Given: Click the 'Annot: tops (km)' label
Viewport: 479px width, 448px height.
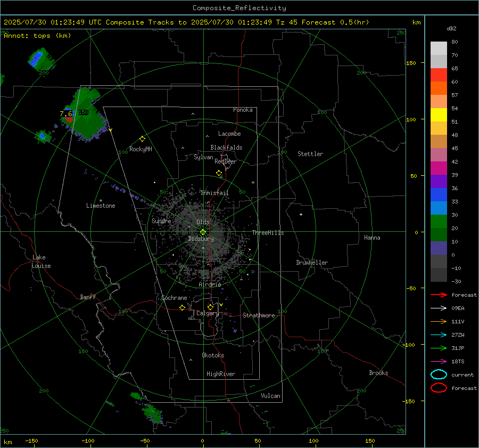Looking at the screenshot, I should (38, 36).
